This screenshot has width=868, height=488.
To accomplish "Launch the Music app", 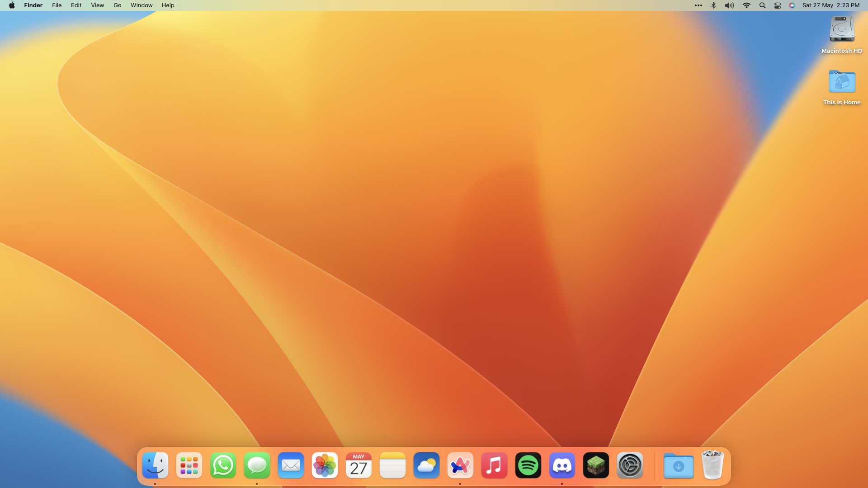I will 494,465.
